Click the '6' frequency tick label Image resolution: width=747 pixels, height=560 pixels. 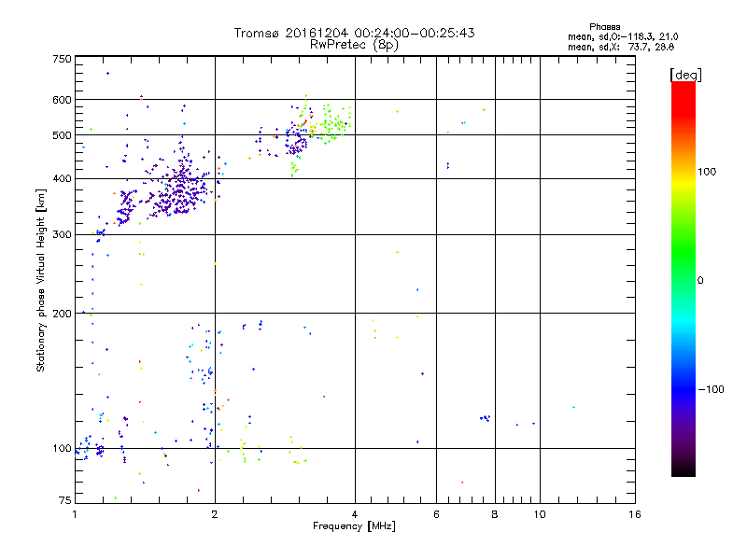(436, 514)
